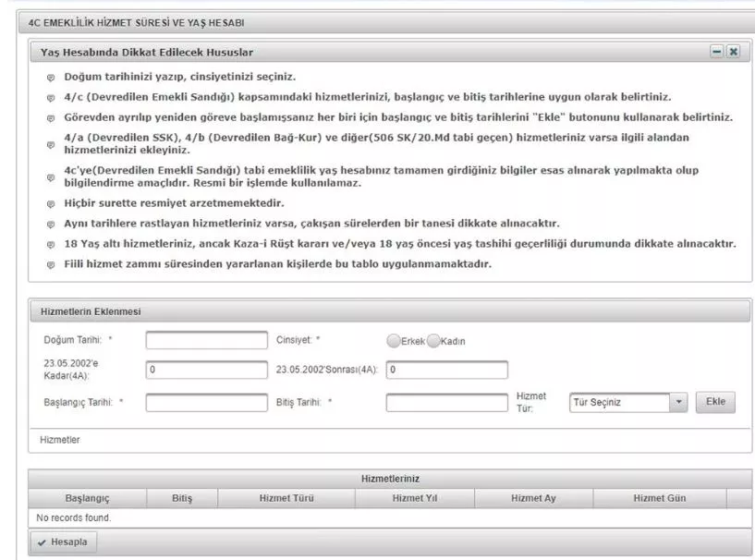Click bullet icon beside 'Hiçbir surette resmiyet' note
The width and height of the screenshot is (755, 560).
52,202
